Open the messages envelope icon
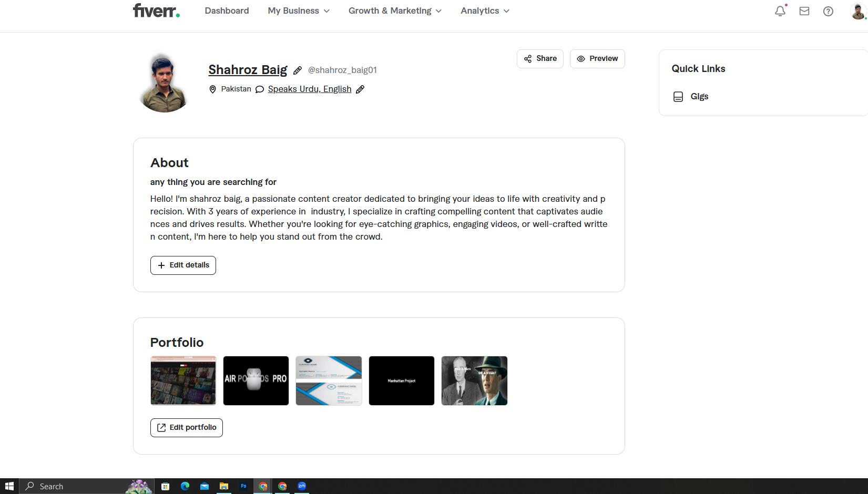 click(804, 11)
